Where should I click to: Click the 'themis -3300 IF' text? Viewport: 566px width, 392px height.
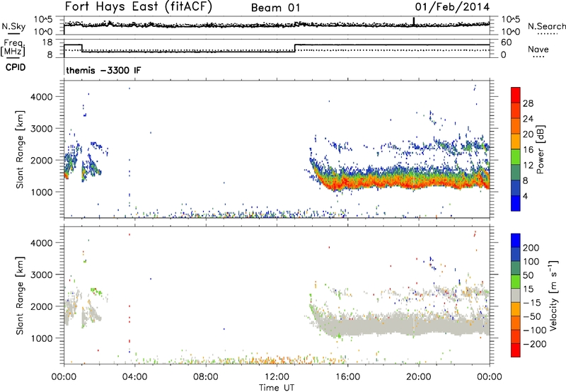[103, 70]
